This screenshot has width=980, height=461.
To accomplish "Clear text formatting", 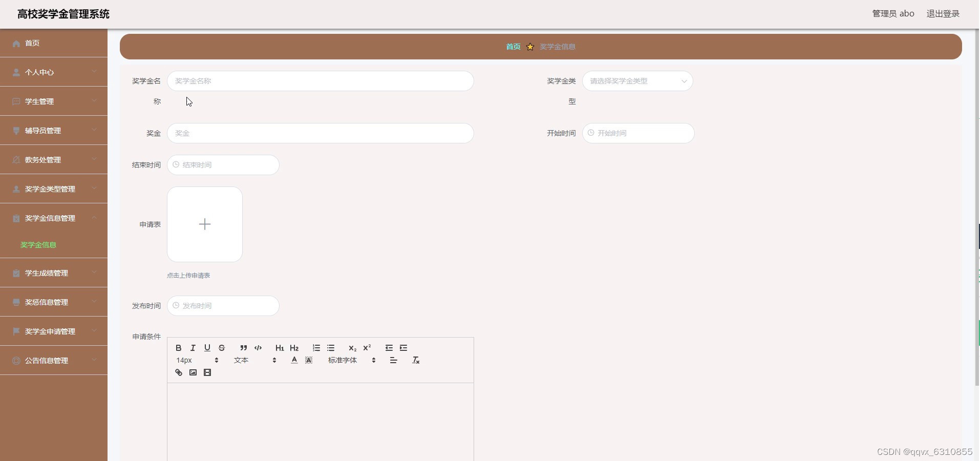I will point(416,360).
